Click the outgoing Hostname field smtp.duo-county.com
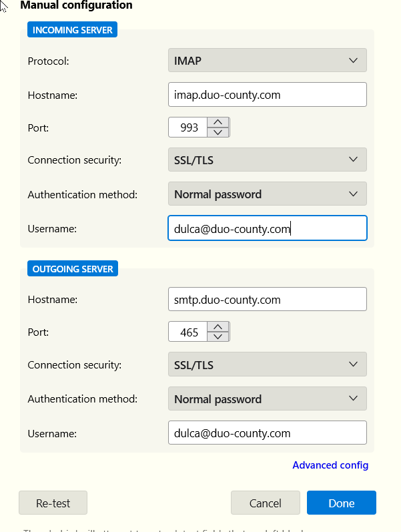The height and width of the screenshot is (532, 401). coord(267,300)
